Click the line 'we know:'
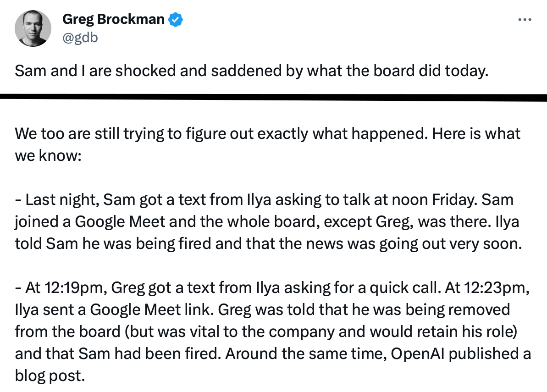Image resolution: width=547 pixels, height=392 pixels. [48, 155]
